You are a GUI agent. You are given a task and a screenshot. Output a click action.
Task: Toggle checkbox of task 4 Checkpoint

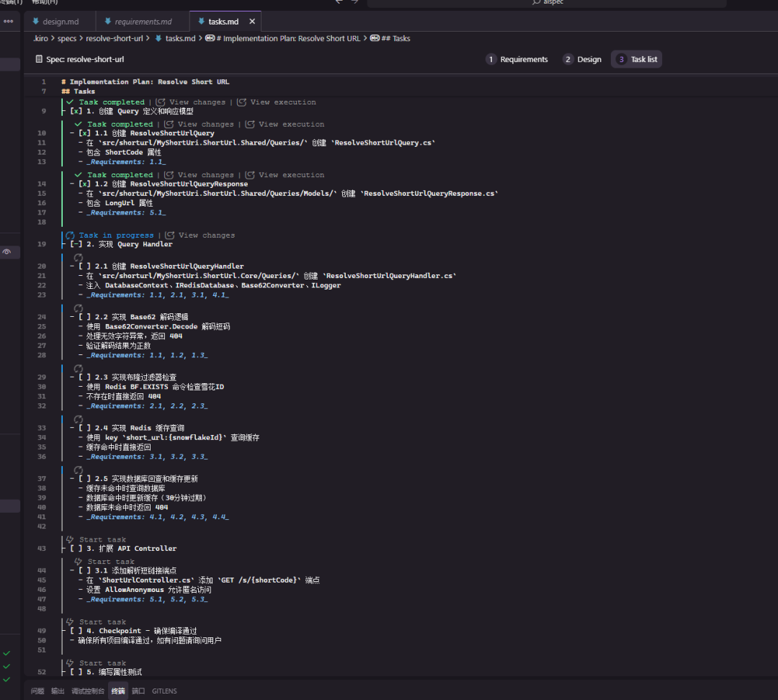click(76, 631)
